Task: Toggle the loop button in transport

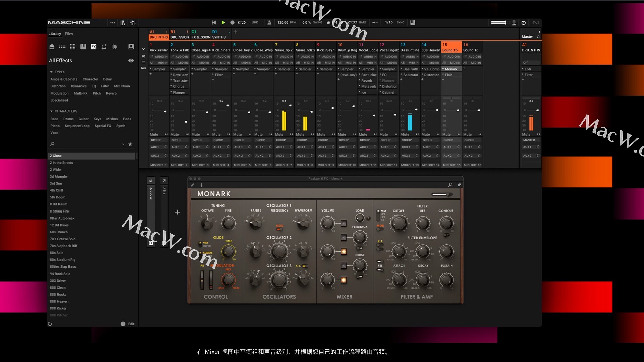Action: [x=242, y=22]
